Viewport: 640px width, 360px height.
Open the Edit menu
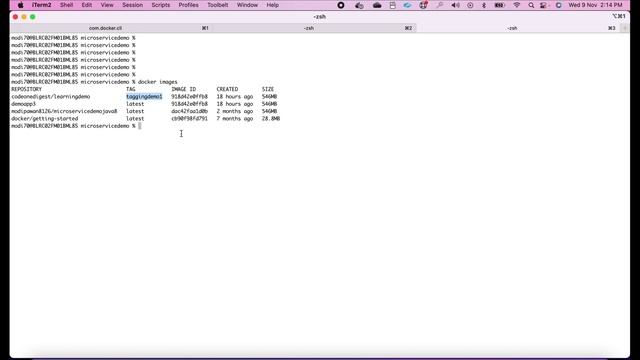coord(87,5)
